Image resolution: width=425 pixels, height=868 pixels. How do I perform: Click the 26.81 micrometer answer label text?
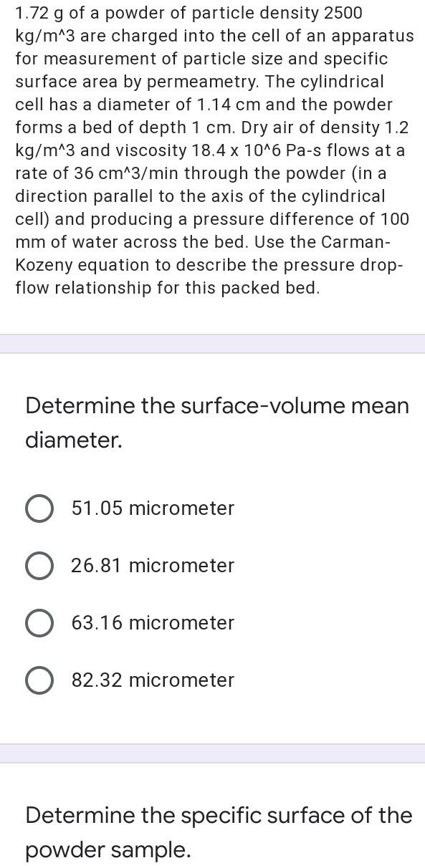click(153, 566)
